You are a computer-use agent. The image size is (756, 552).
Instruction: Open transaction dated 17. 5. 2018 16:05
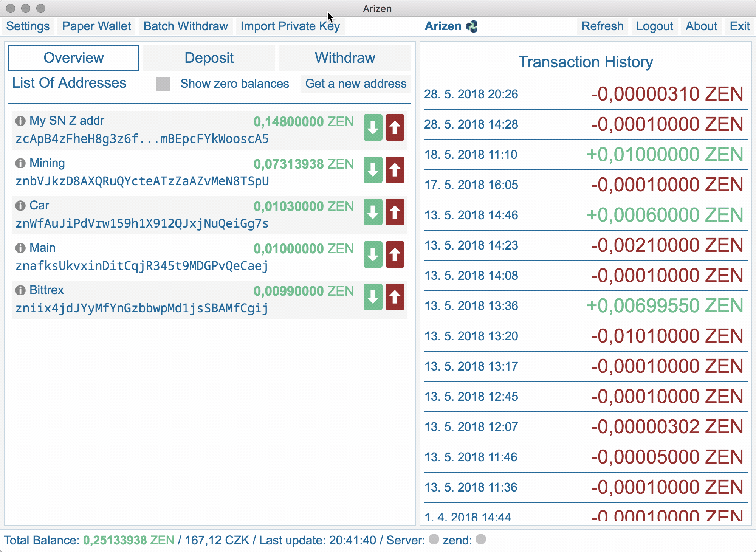click(x=586, y=185)
